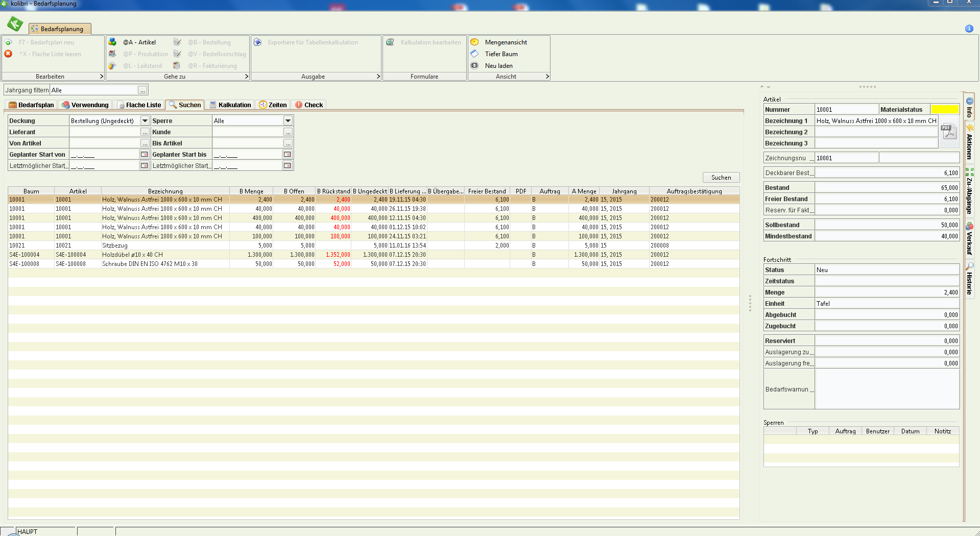Select the Holzdübel ø10 x 40 CH row
Screen dimensions: 980x536
click(374, 255)
